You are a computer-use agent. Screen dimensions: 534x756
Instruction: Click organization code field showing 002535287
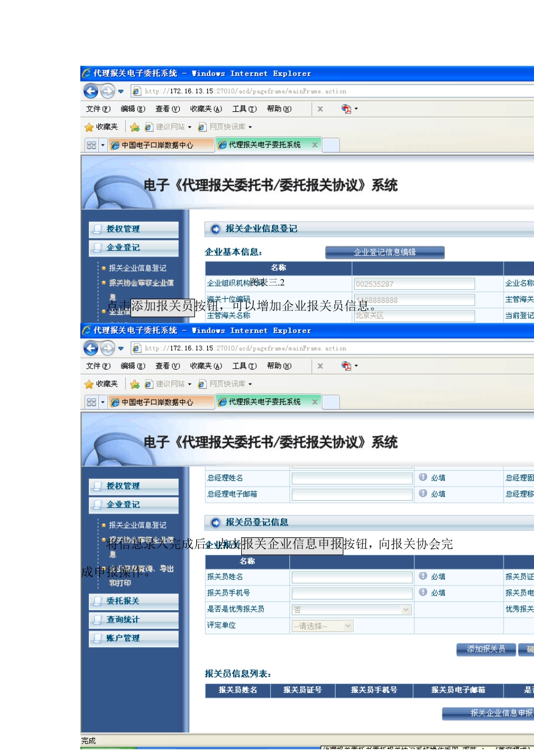tap(414, 284)
